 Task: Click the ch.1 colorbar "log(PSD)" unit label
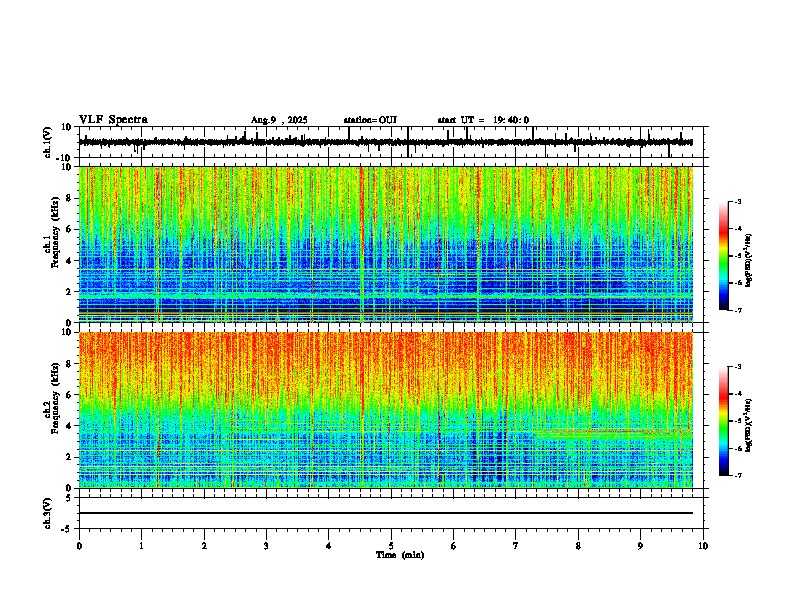pos(748,260)
